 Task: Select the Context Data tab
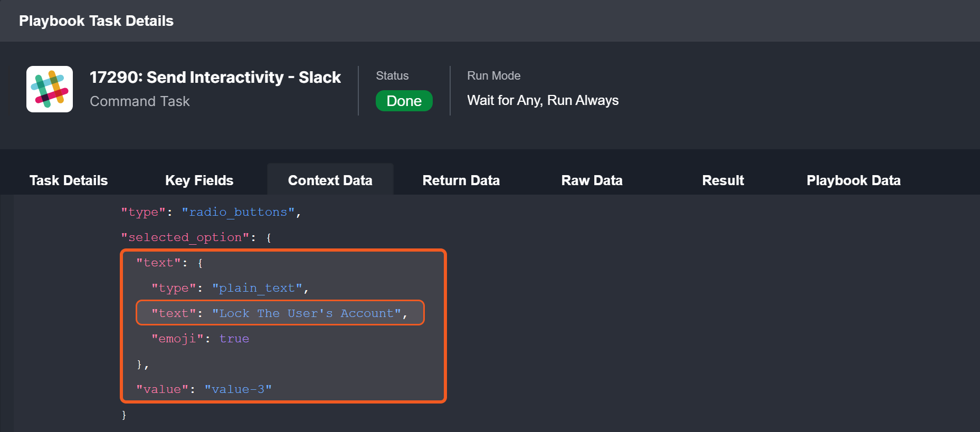[330, 180]
